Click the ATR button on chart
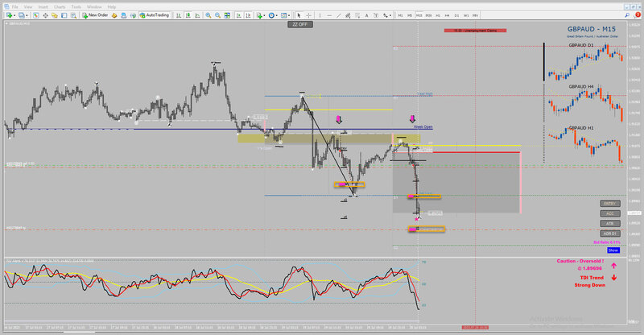The width and height of the screenshot is (644, 335). tap(610, 223)
